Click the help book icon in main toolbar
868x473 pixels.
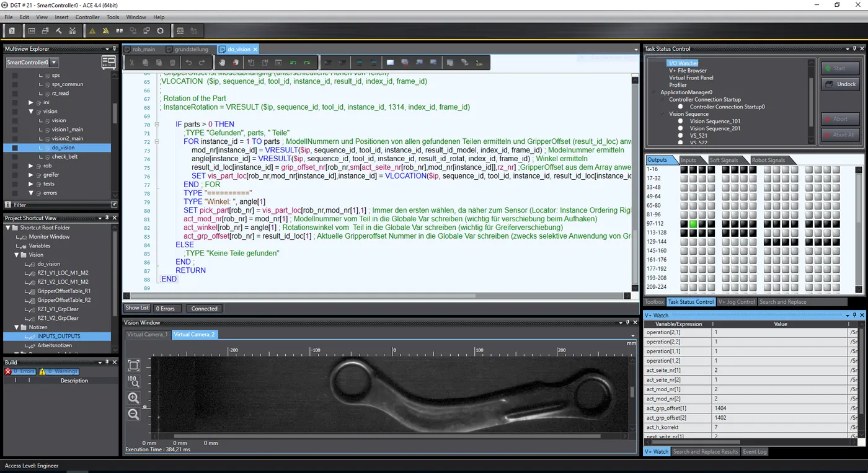tap(11, 30)
